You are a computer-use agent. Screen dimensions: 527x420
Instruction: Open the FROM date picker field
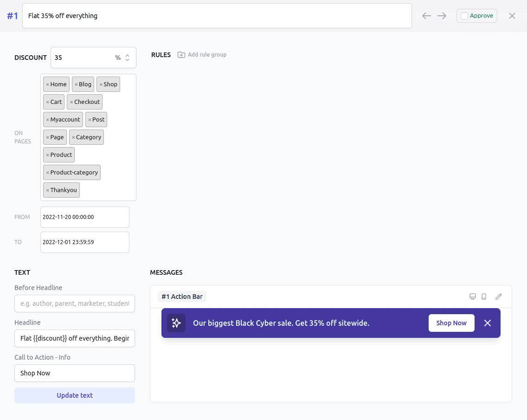85,217
